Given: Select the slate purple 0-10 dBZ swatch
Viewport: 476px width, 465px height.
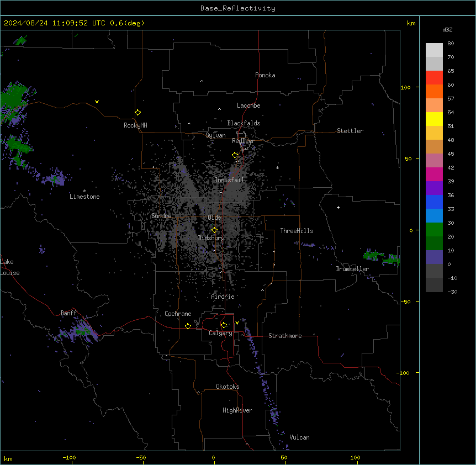Looking at the screenshot, I should [434, 257].
